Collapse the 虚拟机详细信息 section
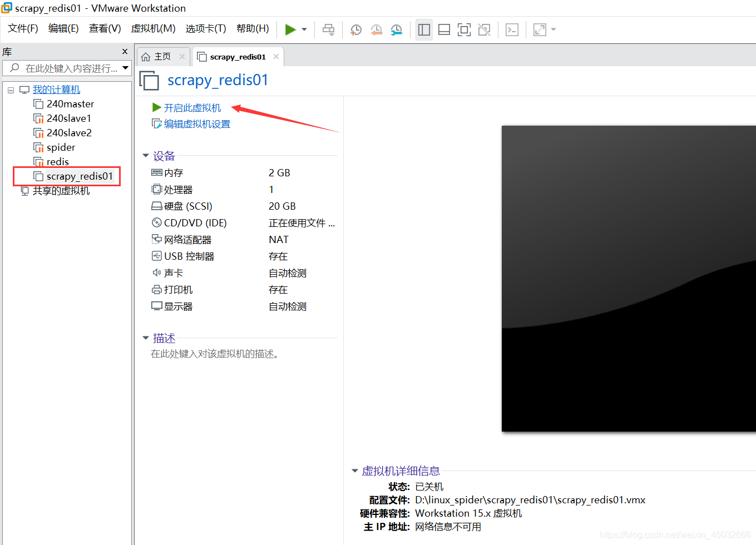 355,470
